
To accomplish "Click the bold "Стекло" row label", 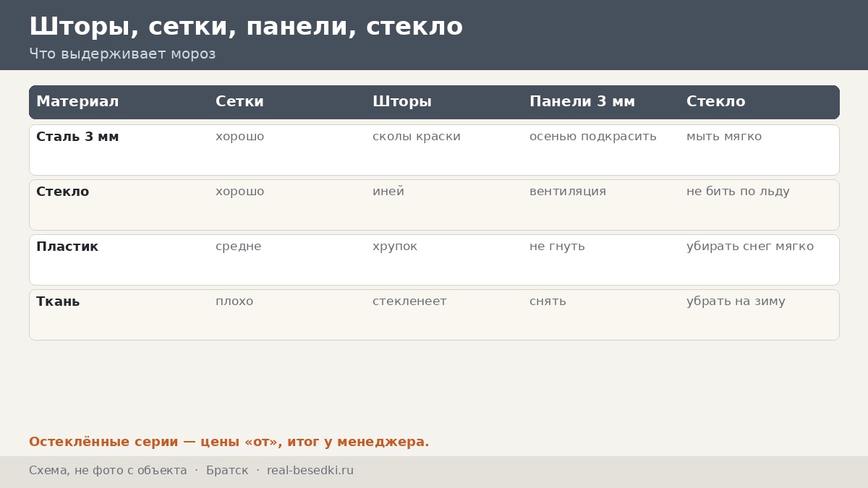I will (x=63, y=192).
